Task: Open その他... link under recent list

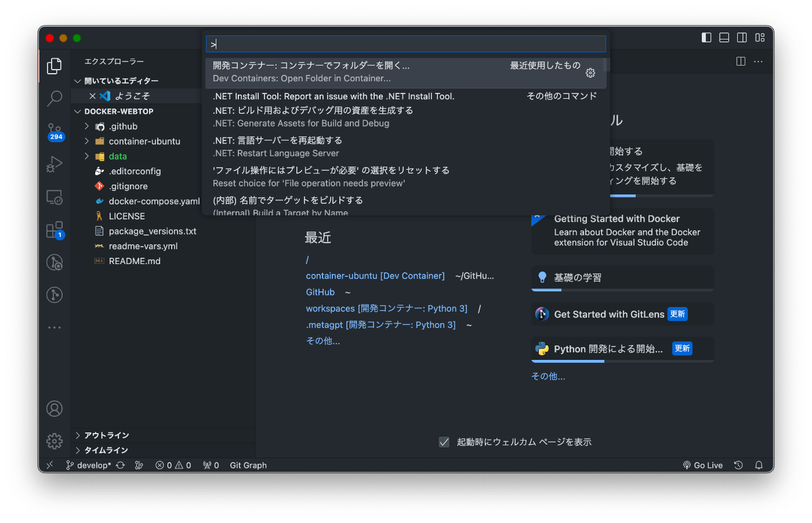Action: [x=323, y=341]
